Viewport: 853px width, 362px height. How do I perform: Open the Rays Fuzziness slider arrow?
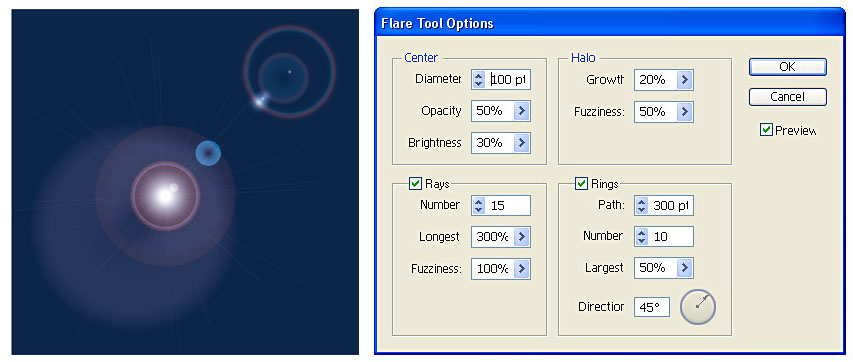click(521, 269)
